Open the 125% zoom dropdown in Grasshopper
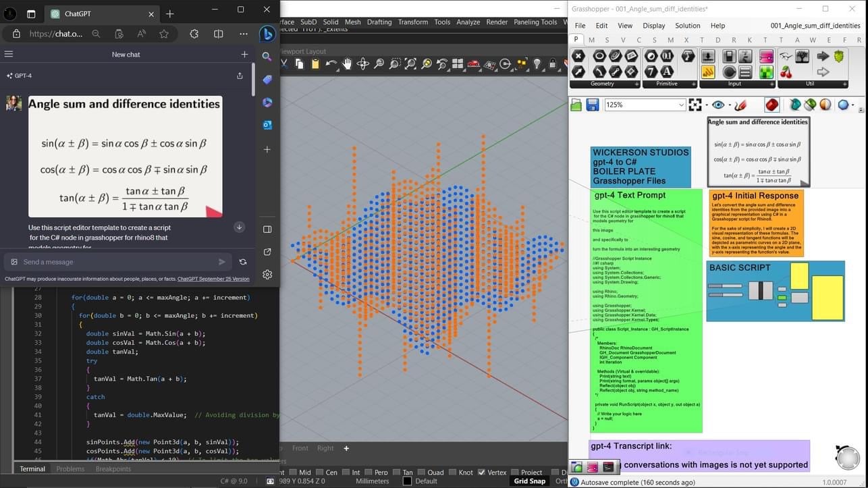This screenshot has height=488, width=868. coord(681,105)
